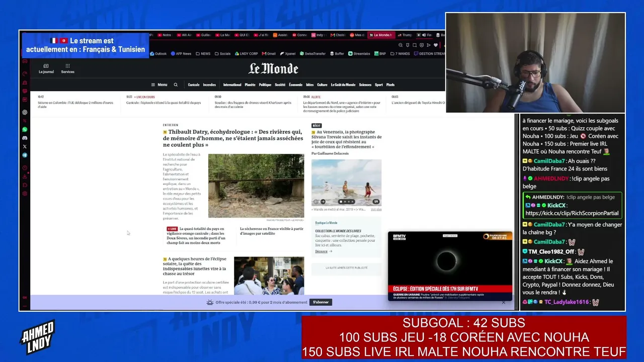The width and height of the screenshot is (644, 362).
Task: Open the kick.cx clip link in chat
Action: pyautogui.click(x=572, y=213)
